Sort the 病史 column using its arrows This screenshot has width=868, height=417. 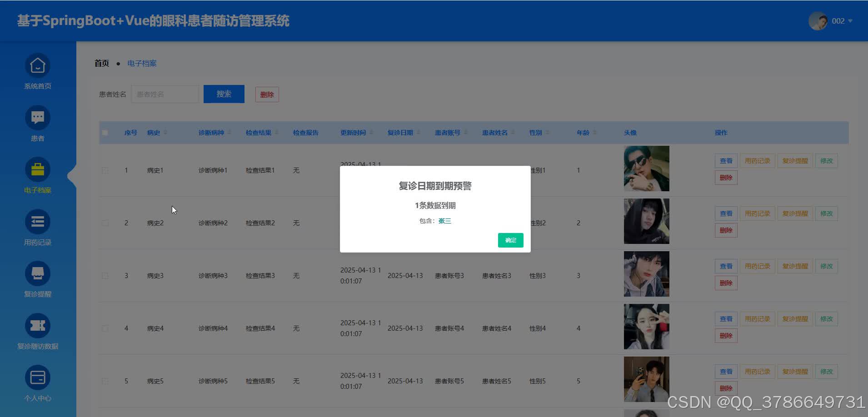click(165, 132)
